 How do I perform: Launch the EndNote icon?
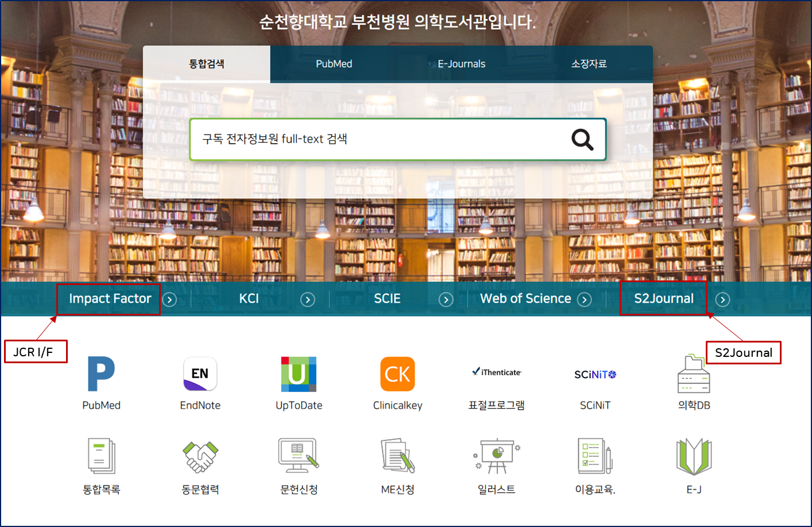click(x=200, y=374)
